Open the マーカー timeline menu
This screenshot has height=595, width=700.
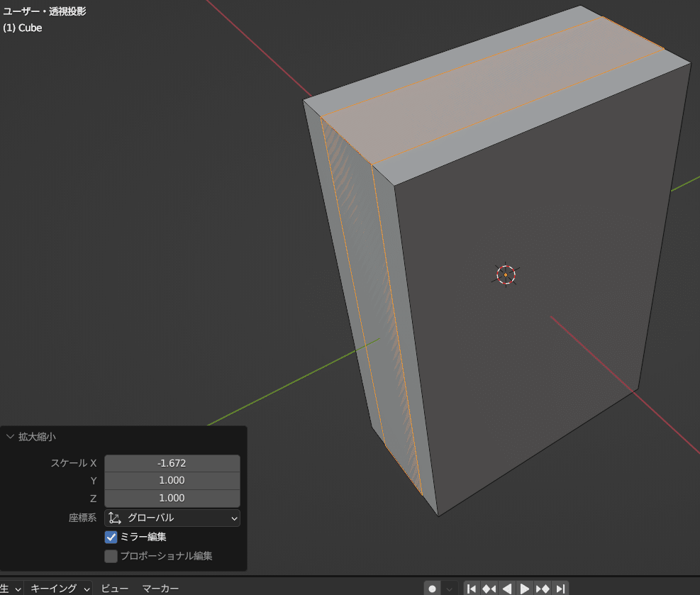pyautogui.click(x=160, y=589)
